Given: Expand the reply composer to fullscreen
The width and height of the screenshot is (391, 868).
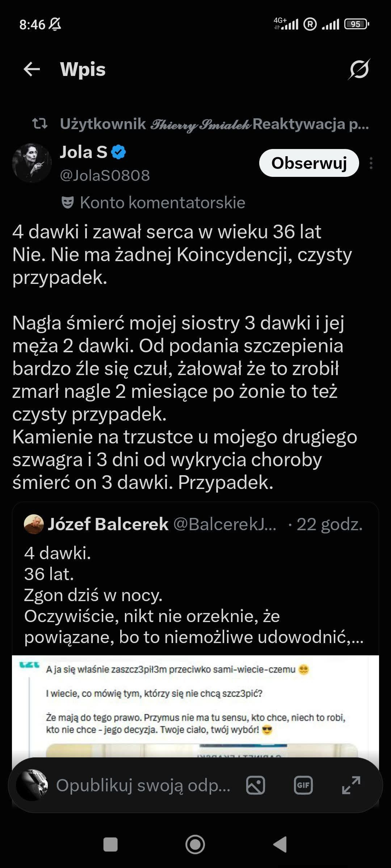Looking at the screenshot, I should click(351, 786).
